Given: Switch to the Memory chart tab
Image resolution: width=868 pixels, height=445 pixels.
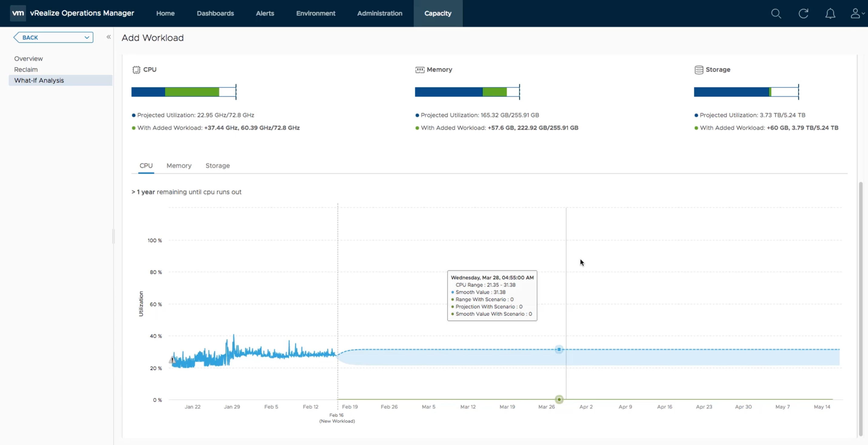Looking at the screenshot, I should (x=179, y=166).
